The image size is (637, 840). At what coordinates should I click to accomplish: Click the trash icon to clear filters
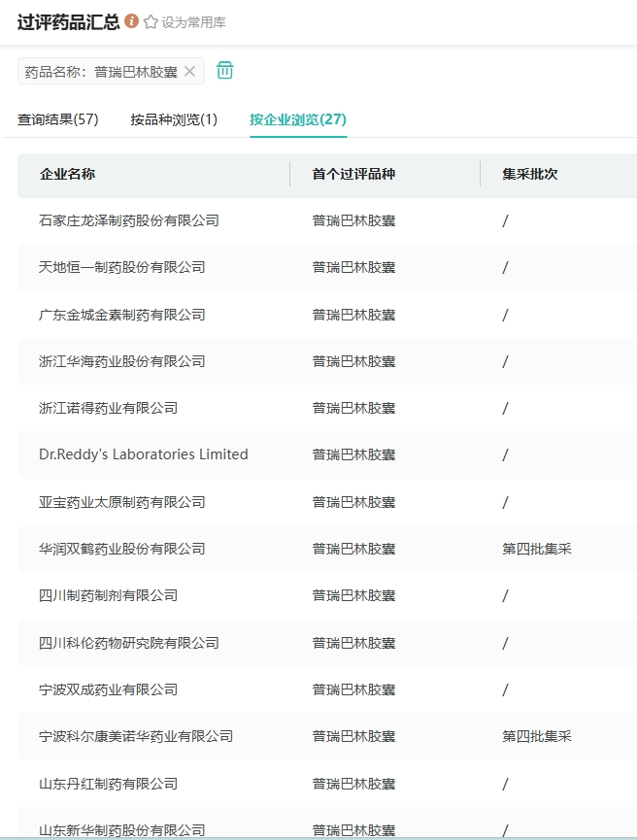pyautogui.click(x=224, y=71)
